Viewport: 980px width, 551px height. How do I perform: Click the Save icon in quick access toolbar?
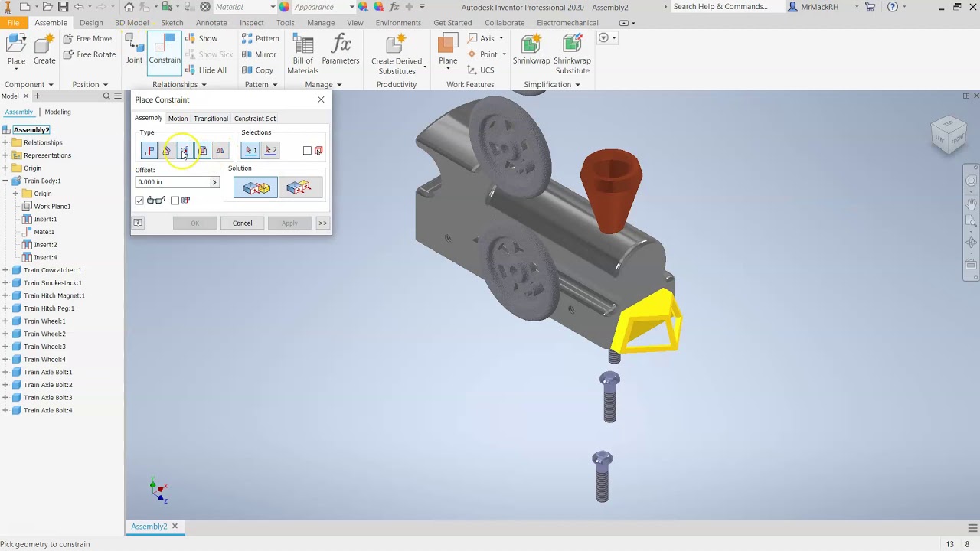coord(63,7)
